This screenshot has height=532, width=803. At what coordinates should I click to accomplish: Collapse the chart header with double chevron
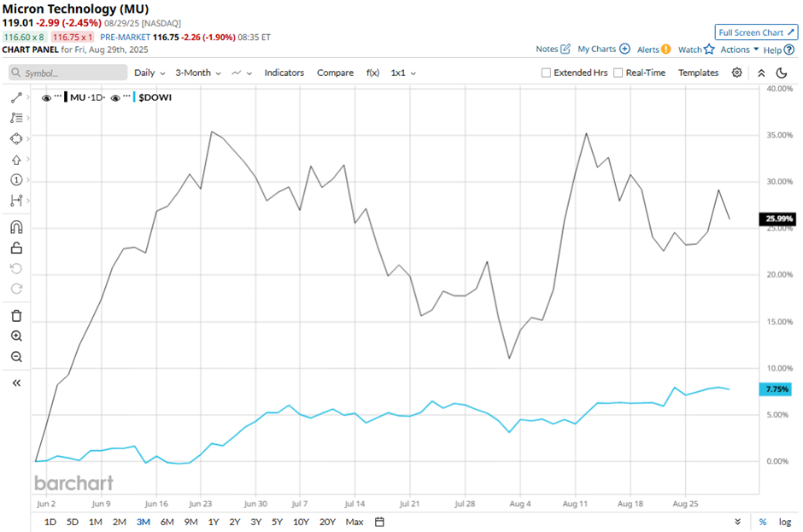tap(761, 73)
